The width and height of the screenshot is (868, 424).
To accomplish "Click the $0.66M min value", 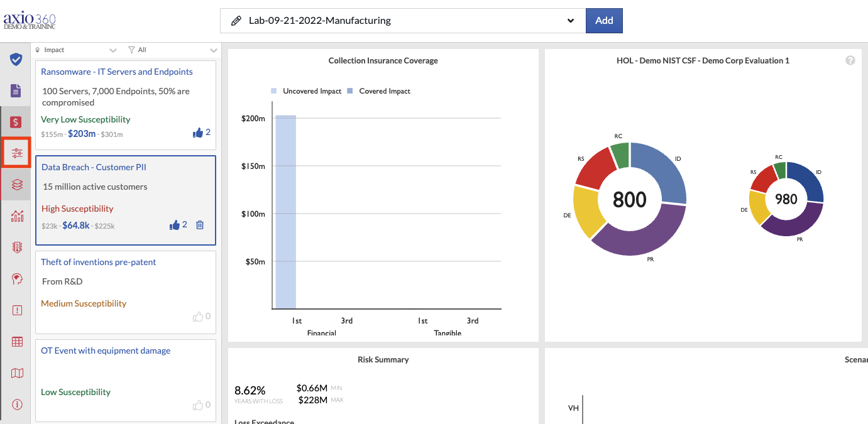I will click(x=312, y=388).
